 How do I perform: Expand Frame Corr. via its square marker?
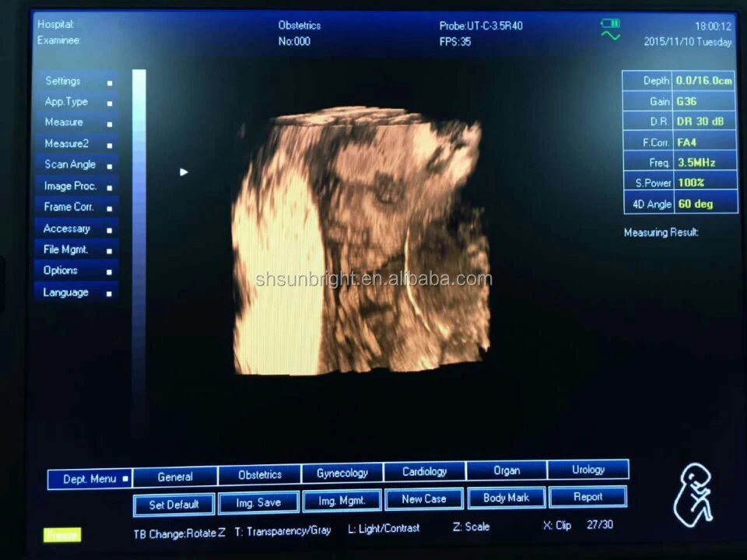(110, 208)
